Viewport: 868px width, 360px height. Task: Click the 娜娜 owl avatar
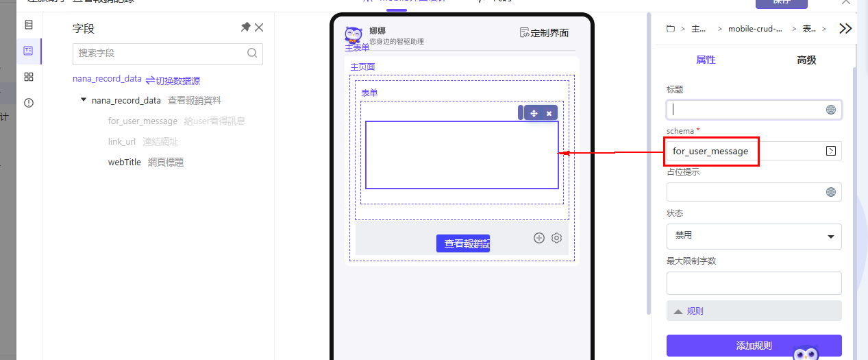point(354,35)
